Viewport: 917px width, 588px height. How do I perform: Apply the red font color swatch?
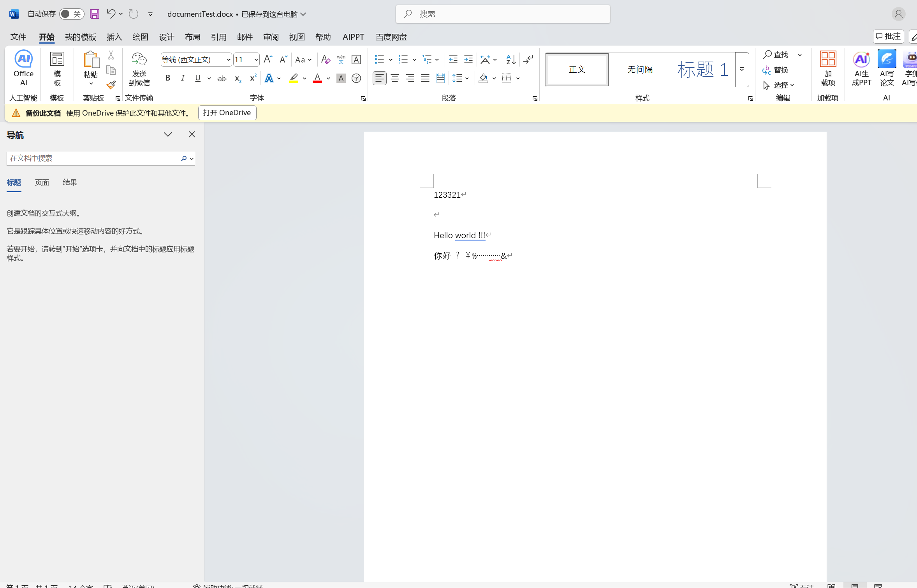click(317, 78)
